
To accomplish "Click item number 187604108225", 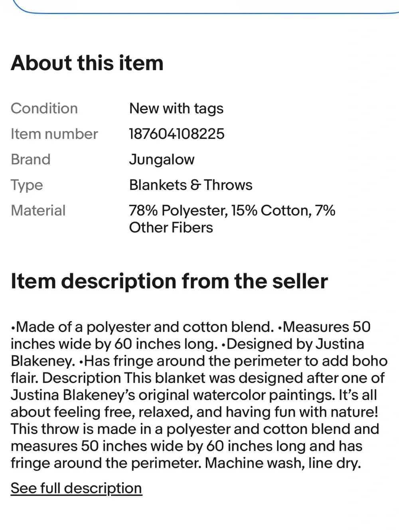I will pyautogui.click(x=177, y=134).
